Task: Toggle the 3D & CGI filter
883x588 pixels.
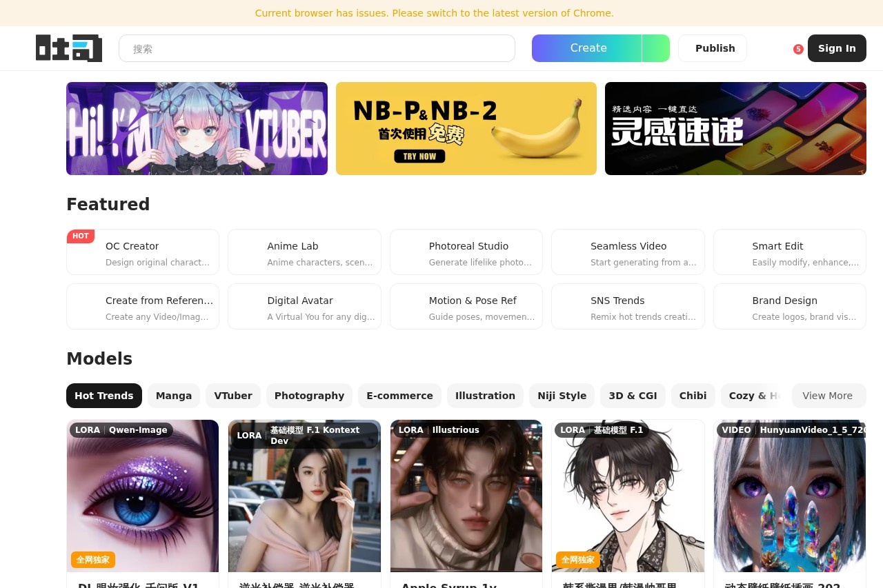Action: tap(633, 396)
